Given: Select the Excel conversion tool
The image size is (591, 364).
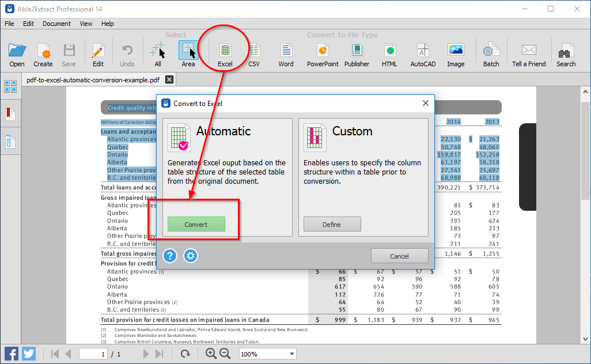Looking at the screenshot, I should (x=223, y=53).
